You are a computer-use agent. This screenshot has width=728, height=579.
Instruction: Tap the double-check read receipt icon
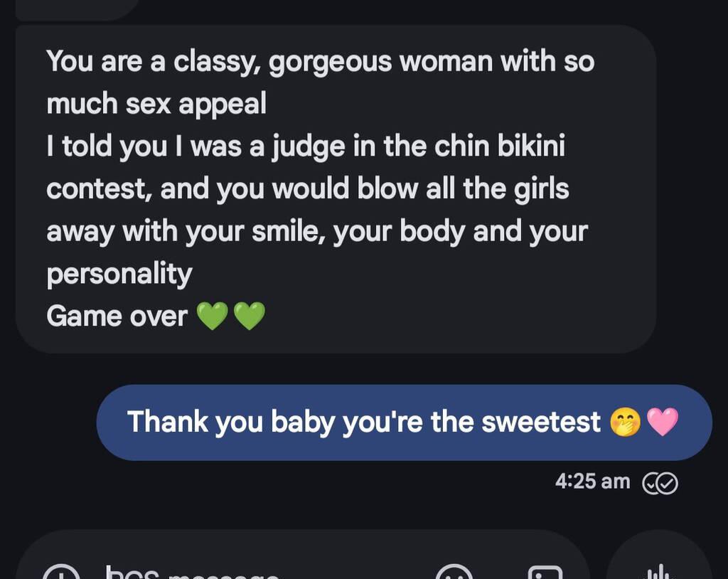660,483
